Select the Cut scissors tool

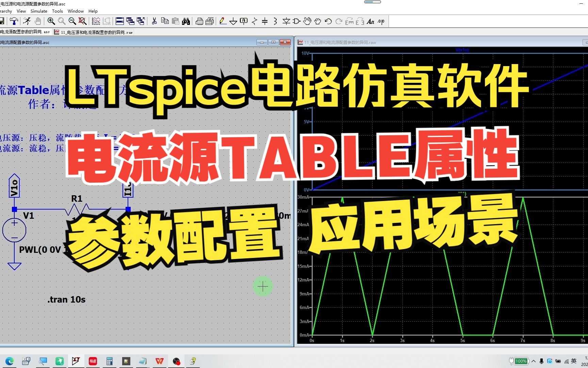(x=154, y=21)
